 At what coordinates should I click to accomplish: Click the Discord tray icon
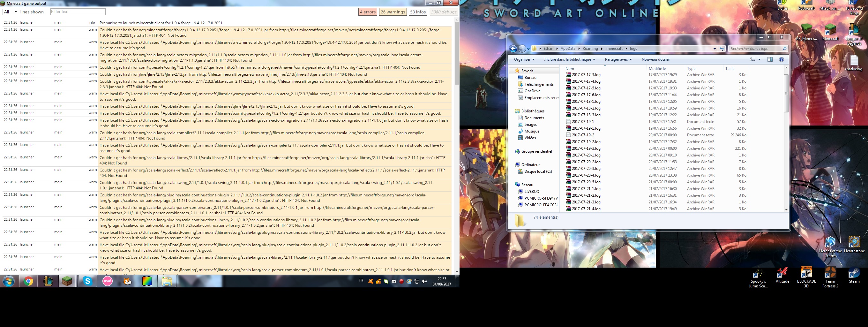click(393, 281)
